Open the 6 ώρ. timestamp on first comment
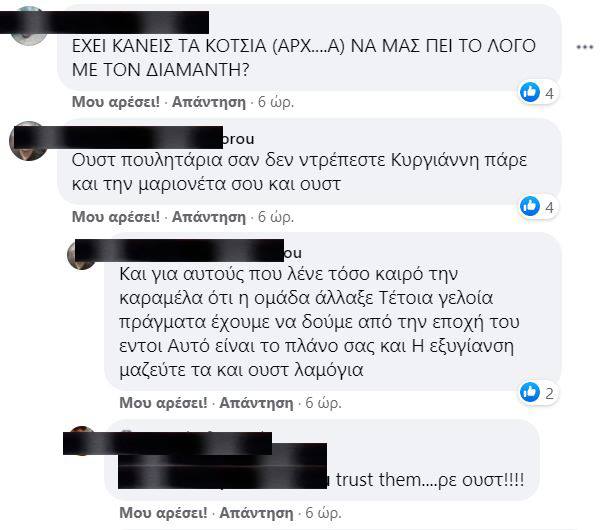The image size is (609, 530). 276,102
